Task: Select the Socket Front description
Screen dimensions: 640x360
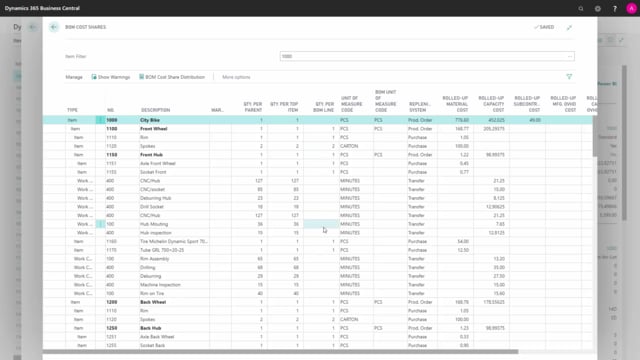Action: pyautogui.click(x=153, y=172)
